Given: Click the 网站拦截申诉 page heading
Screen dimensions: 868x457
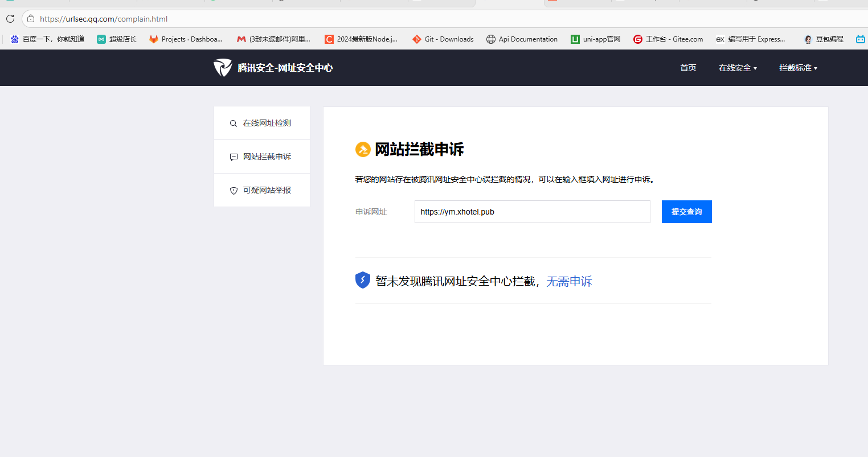Looking at the screenshot, I should (x=419, y=150).
